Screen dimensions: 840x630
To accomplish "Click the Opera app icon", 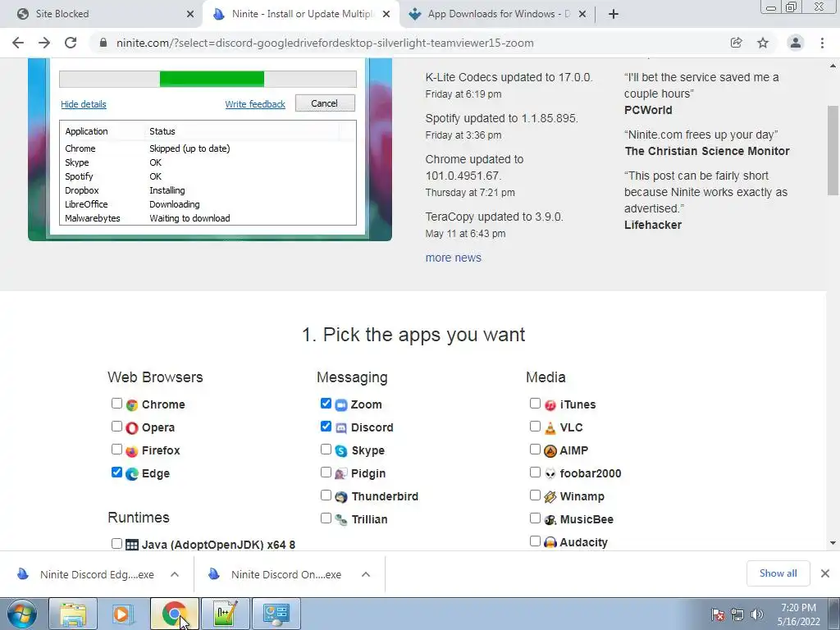I will click(x=132, y=428).
